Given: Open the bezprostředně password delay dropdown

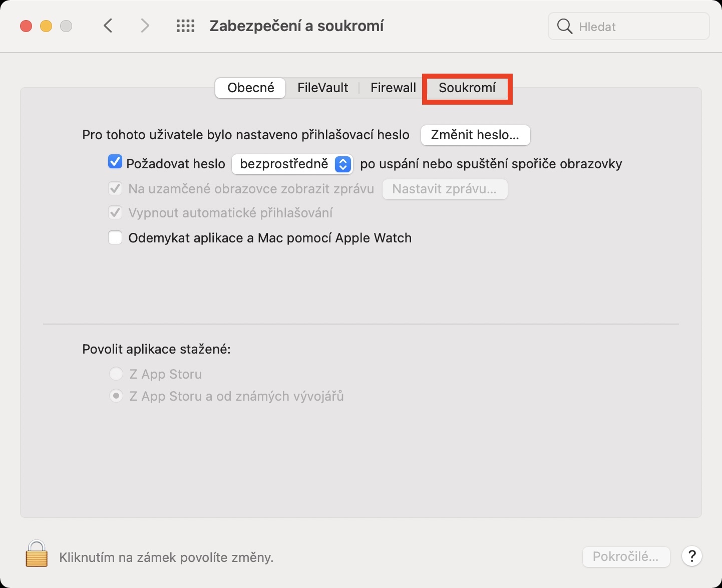Looking at the screenshot, I should click(292, 164).
